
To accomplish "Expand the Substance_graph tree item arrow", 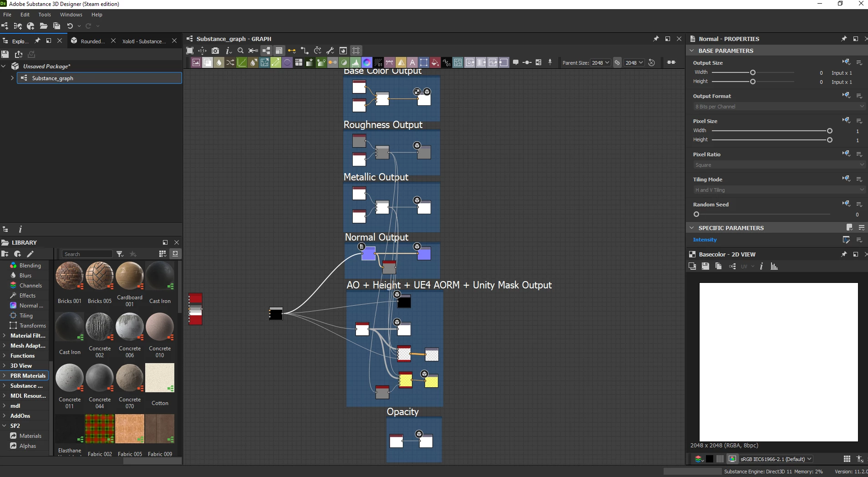I will [12, 78].
